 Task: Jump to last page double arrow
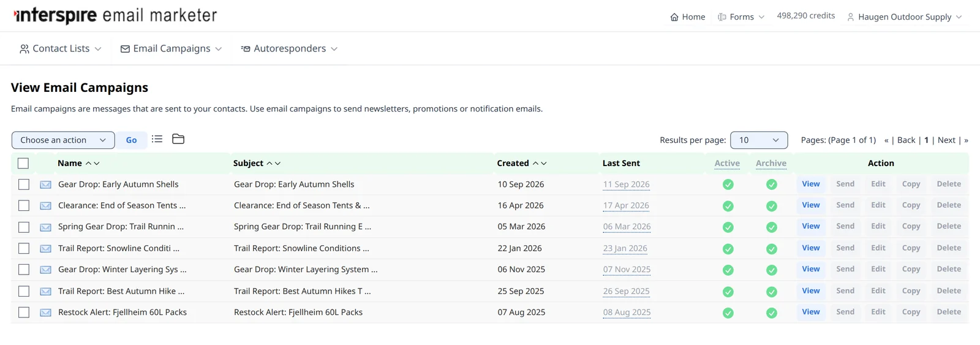(966, 140)
